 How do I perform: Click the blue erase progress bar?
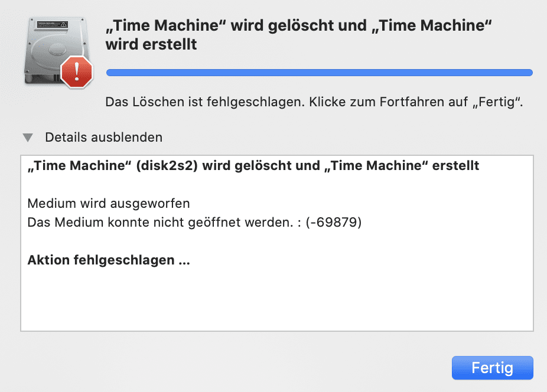tap(319, 73)
